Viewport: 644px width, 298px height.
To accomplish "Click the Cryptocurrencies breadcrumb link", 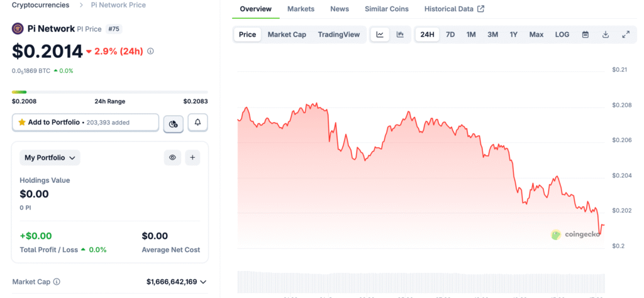I will coord(41,5).
